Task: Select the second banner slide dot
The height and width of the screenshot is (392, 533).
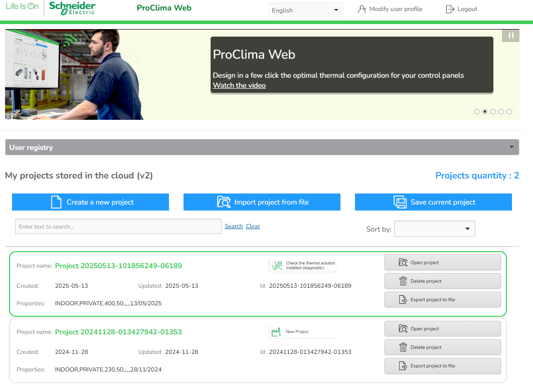Action: [485, 111]
